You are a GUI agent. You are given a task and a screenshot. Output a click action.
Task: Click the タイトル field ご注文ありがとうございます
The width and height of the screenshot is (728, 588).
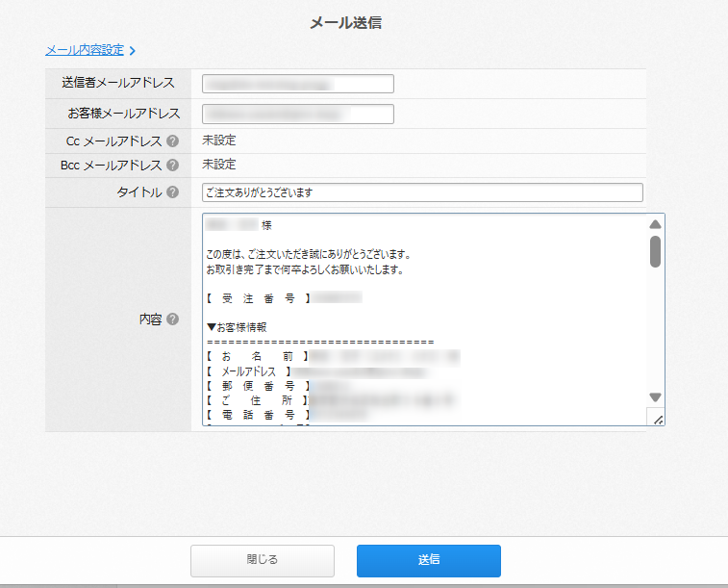(x=422, y=192)
